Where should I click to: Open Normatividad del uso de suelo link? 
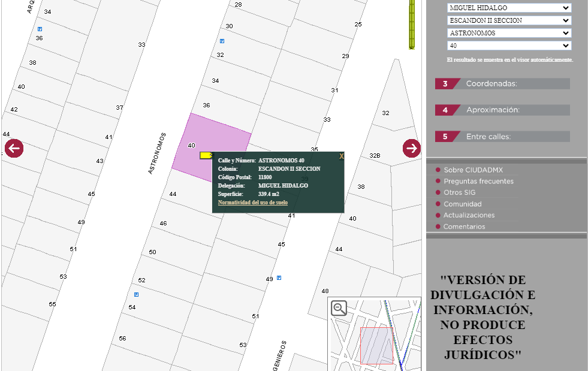(253, 203)
